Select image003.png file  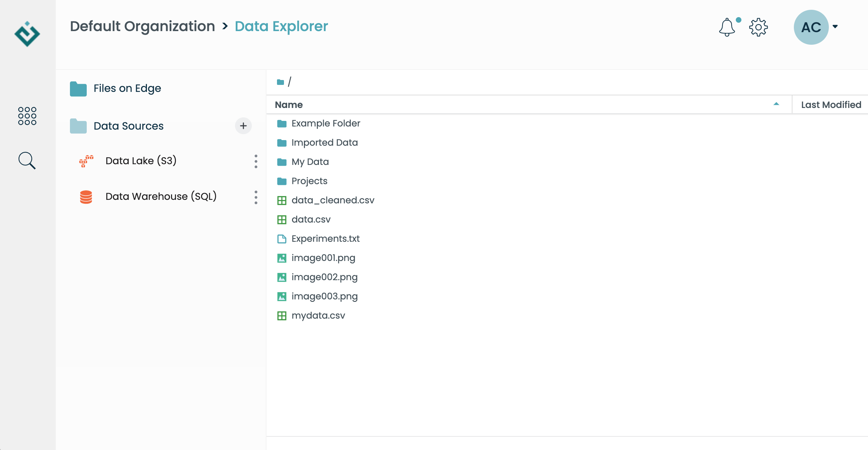(x=325, y=296)
